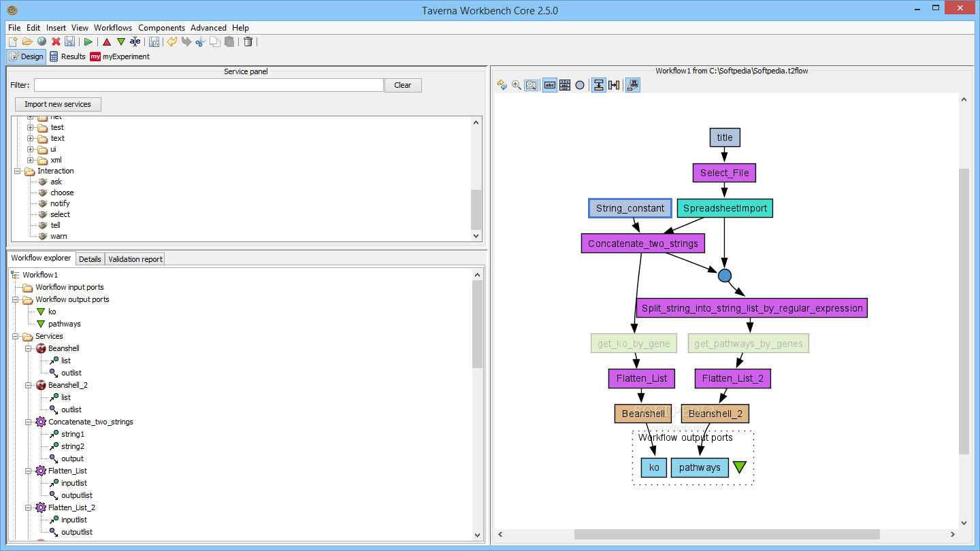Click the paste clipboard icon

point(229,41)
